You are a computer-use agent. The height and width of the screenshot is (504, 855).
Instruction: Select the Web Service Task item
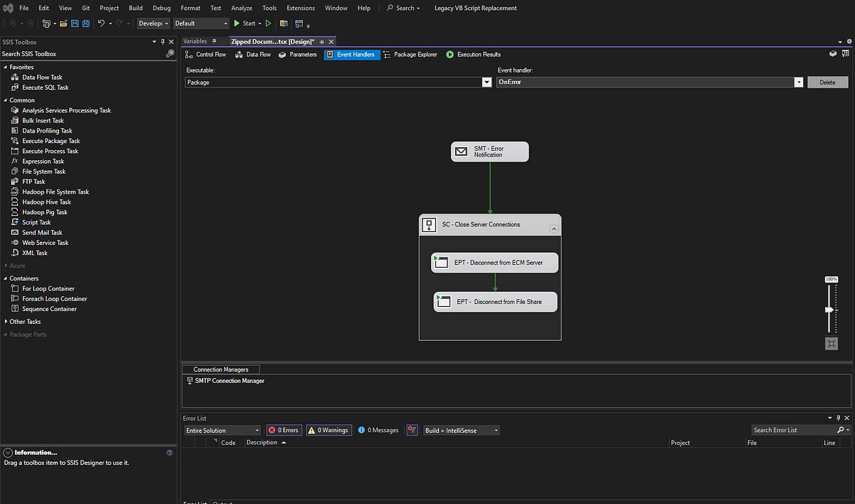pos(40,242)
